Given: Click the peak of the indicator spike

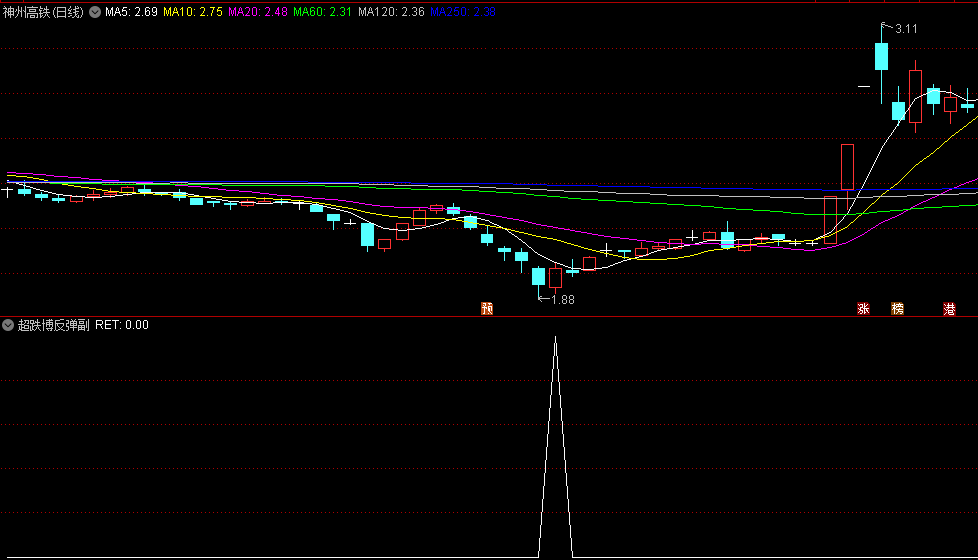Looking at the screenshot, I should [556, 339].
